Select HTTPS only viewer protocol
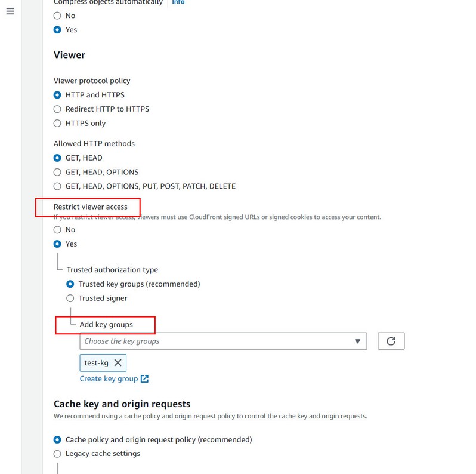Image resolution: width=476 pixels, height=474 pixels. pyautogui.click(x=57, y=124)
